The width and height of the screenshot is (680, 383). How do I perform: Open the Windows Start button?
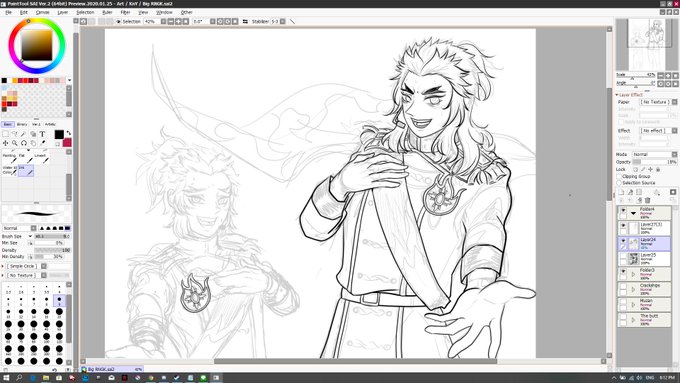tap(6, 378)
